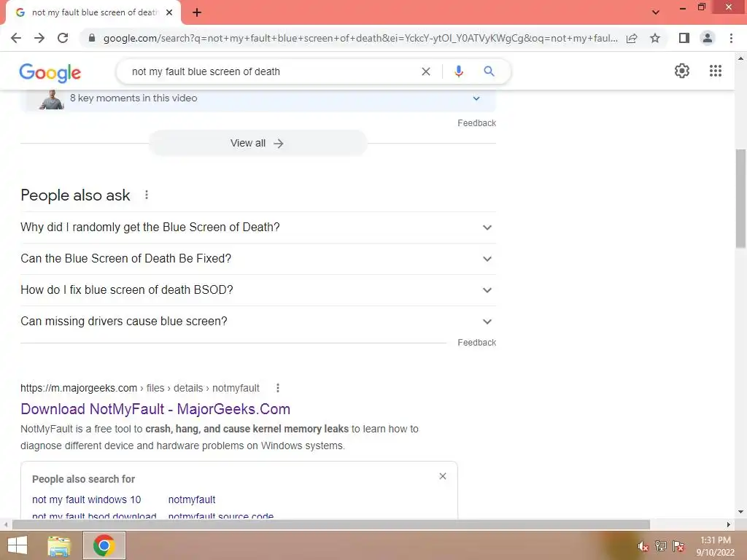747x560 pixels.
Task: Click the m.majorgeeks.com URL breadcrumb
Action: click(139, 388)
